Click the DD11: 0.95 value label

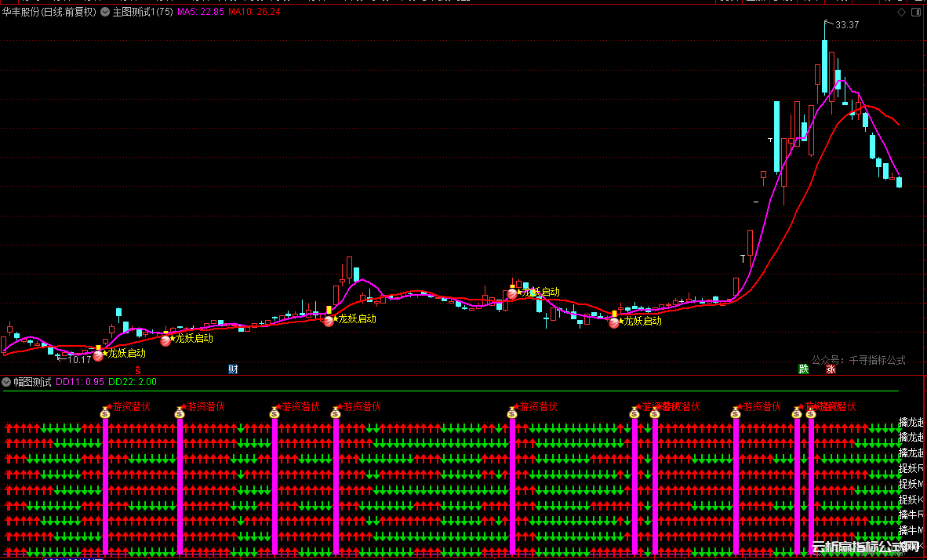click(79, 383)
